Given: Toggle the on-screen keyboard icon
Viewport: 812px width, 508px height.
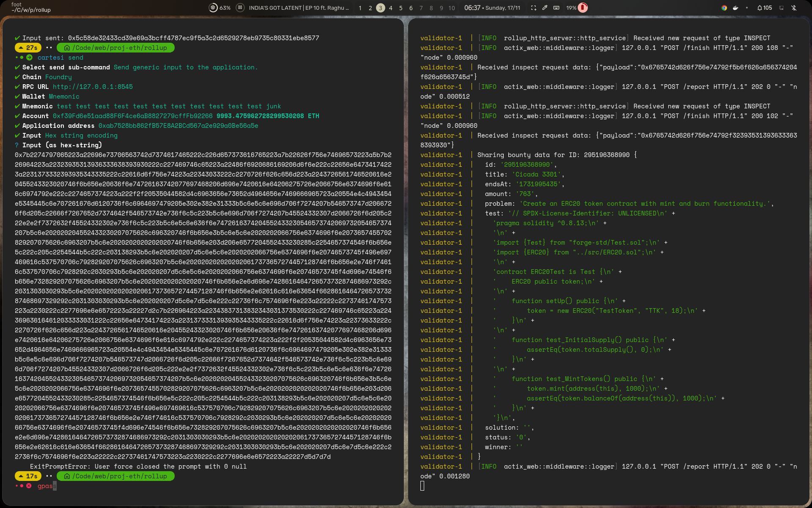Looking at the screenshot, I should coord(556,8).
